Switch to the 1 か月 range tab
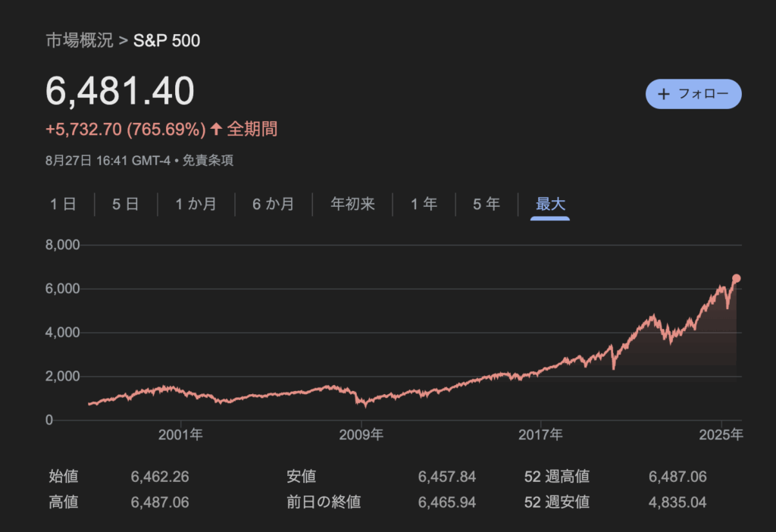The image size is (776, 532). click(196, 204)
